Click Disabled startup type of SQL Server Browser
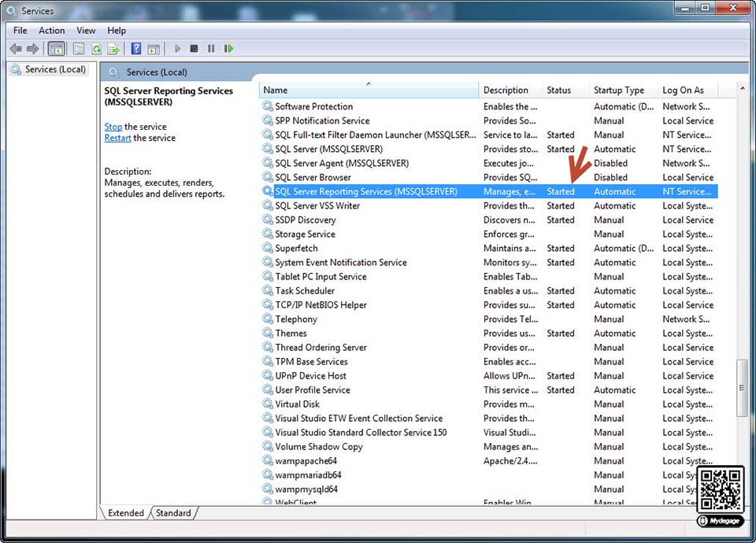756x543 pixels. (x=610, y=177)
